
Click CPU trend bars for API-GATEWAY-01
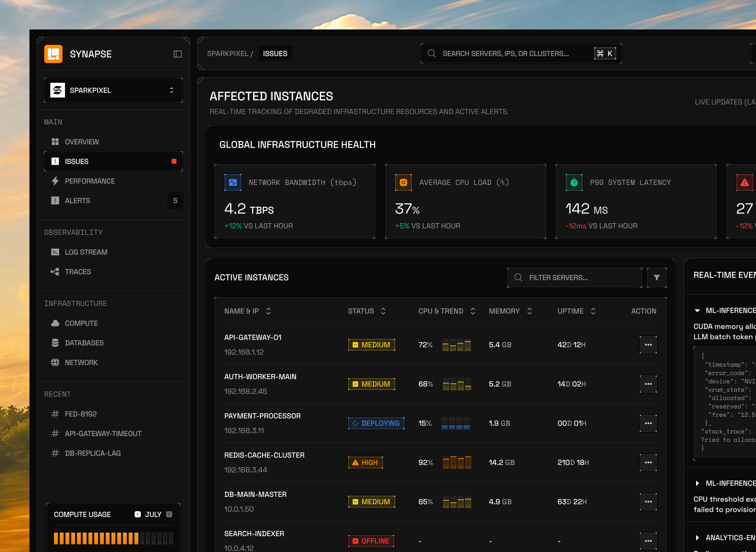pyautogui.click(x=457, y=345)
